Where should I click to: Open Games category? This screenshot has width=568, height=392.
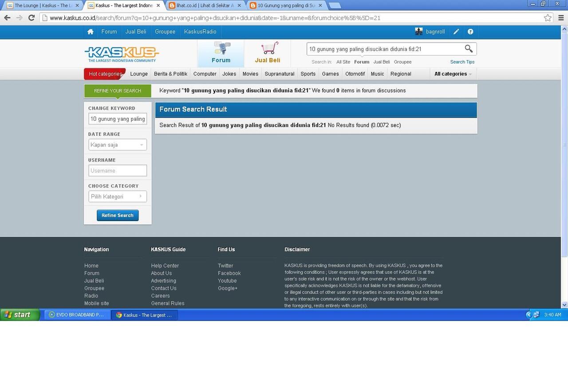click(x=331, y=74)
